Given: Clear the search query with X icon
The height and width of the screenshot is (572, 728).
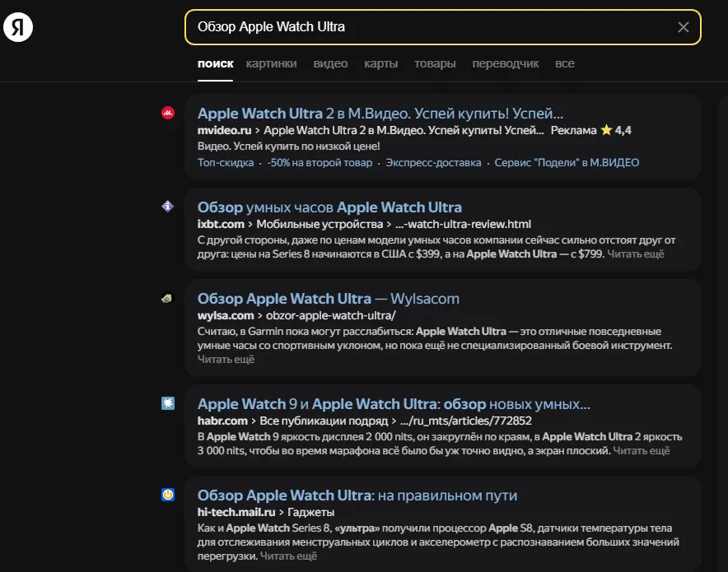Looking at the screenshot, I should coord(683,27).
